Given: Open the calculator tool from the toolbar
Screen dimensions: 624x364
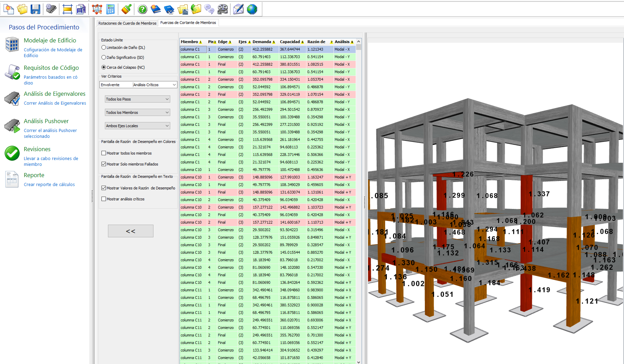Looking at the screenshot, I should 110,9.
